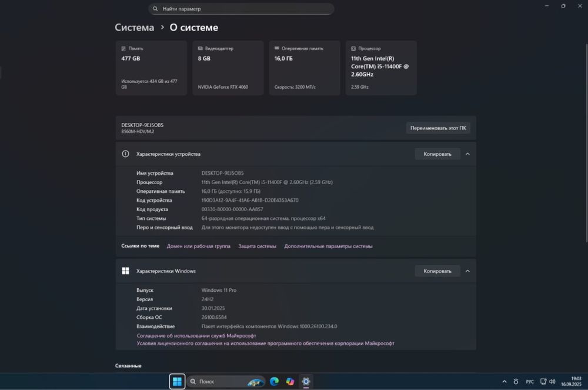588x390 pixels.
Task: Click the tray icon left of РУС
Action: (x=516, y=381)
